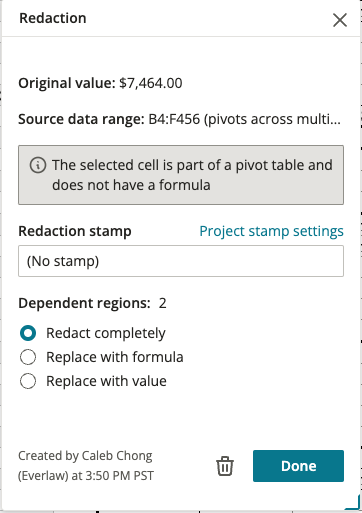Open the Redaction stamp dropdown
Viewport: 362px width, 513px height.
pyautogui.click(x=181, y=261)
